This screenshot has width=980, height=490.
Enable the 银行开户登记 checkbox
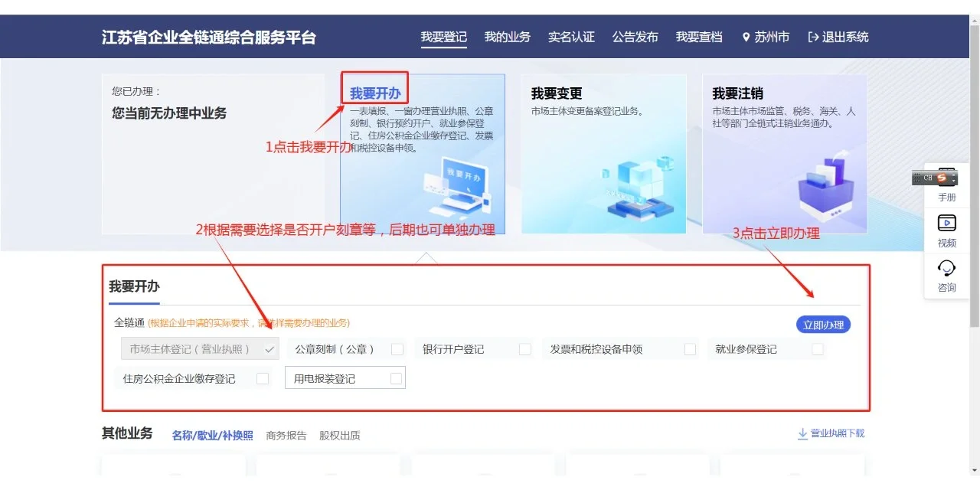point(524,349)
